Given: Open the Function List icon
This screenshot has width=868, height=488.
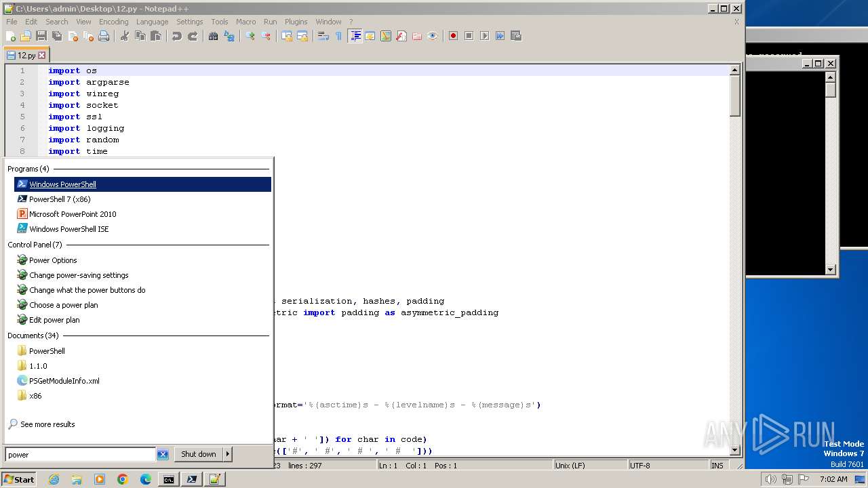Looking at the screenshot, I should coord(401,36).
